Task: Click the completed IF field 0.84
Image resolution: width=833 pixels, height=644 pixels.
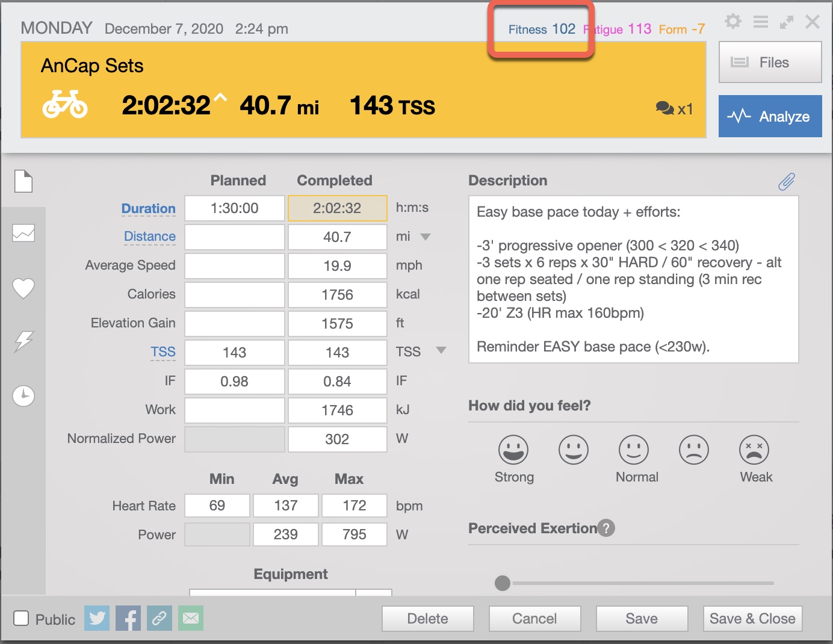Action: 338,382
